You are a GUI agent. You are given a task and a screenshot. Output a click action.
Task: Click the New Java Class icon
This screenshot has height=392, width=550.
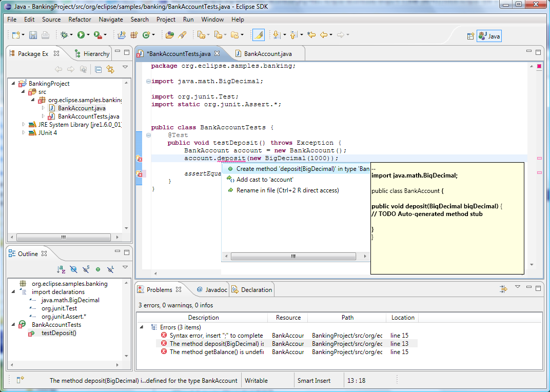147,35
